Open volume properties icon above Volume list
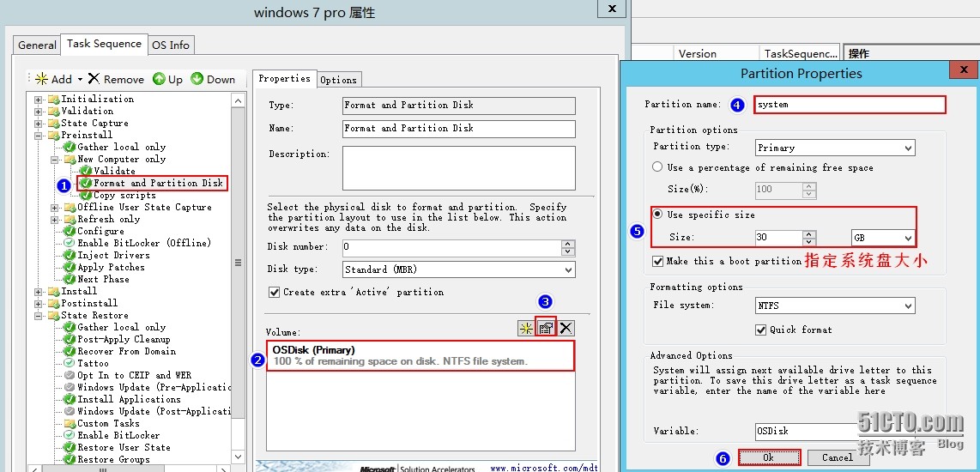 546,328
